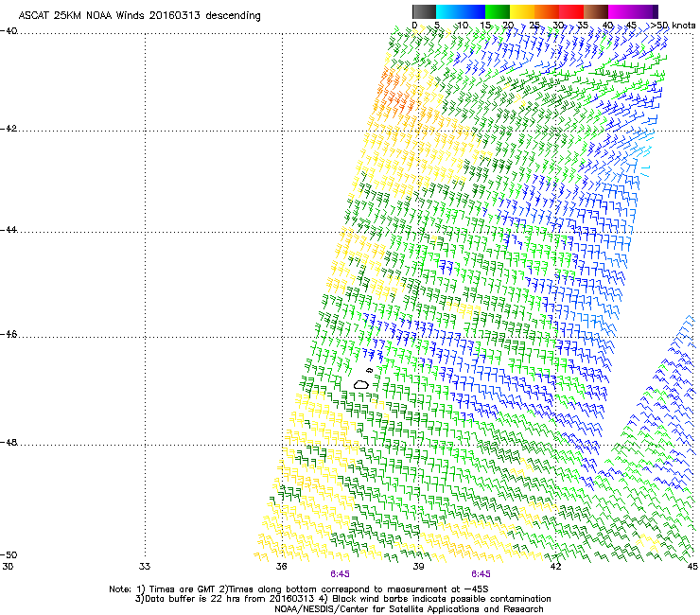Click the magenta-purple 40-50 knots legend segment
700x615 pixels.
633,11
